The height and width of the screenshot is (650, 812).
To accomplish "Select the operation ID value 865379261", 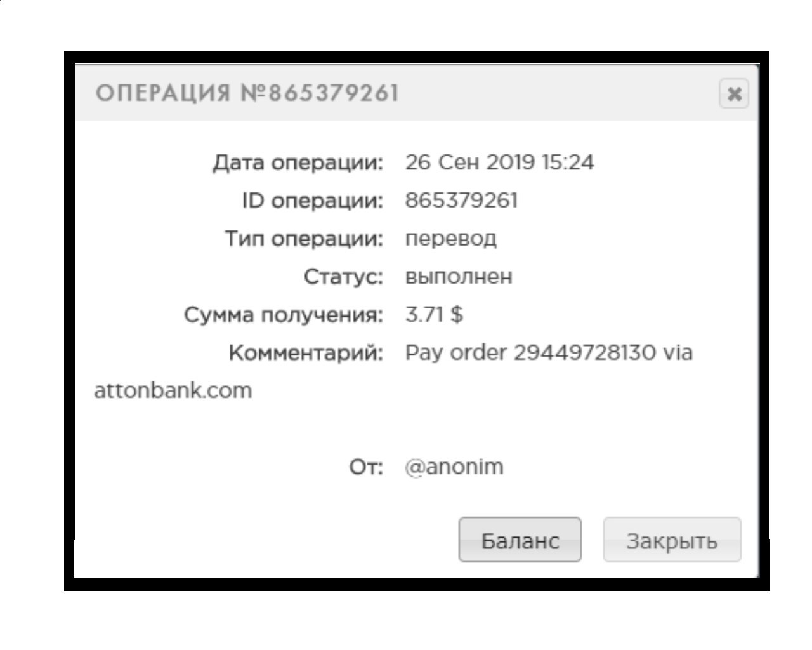I will pos(461,201).
